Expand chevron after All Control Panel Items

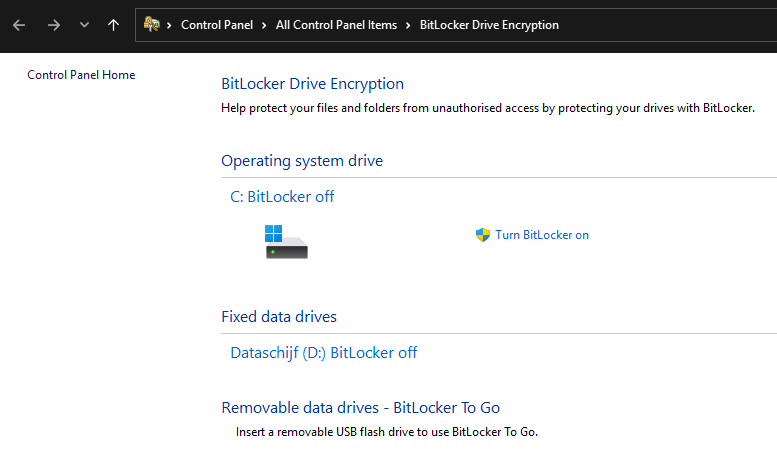click(x=408, y=25)
